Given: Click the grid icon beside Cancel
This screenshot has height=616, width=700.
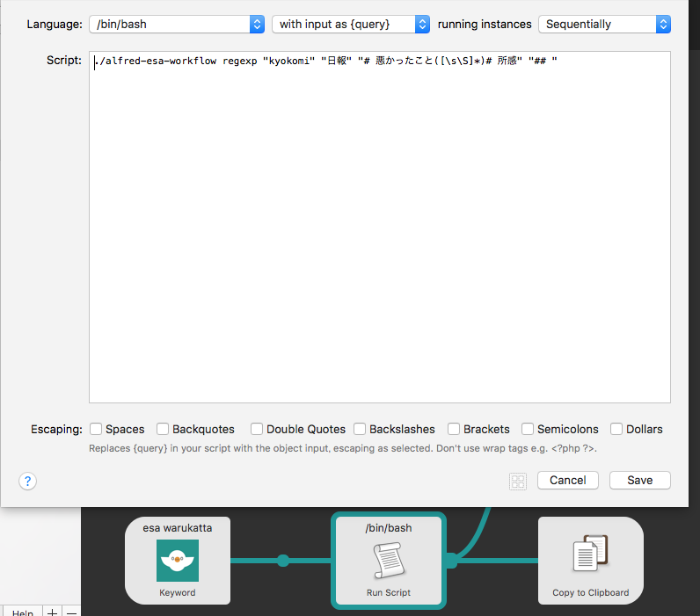Looking at the screenshot, I should click(x=518, y=482).
